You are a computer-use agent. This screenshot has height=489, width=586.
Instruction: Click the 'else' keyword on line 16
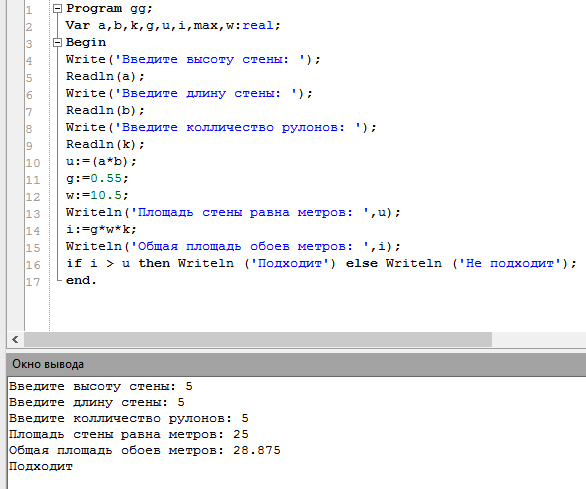click(361, 263)
